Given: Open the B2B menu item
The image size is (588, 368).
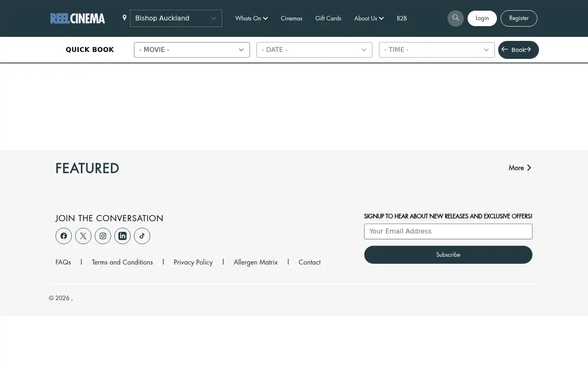Looking at the screenshot, I should point(402,18).
